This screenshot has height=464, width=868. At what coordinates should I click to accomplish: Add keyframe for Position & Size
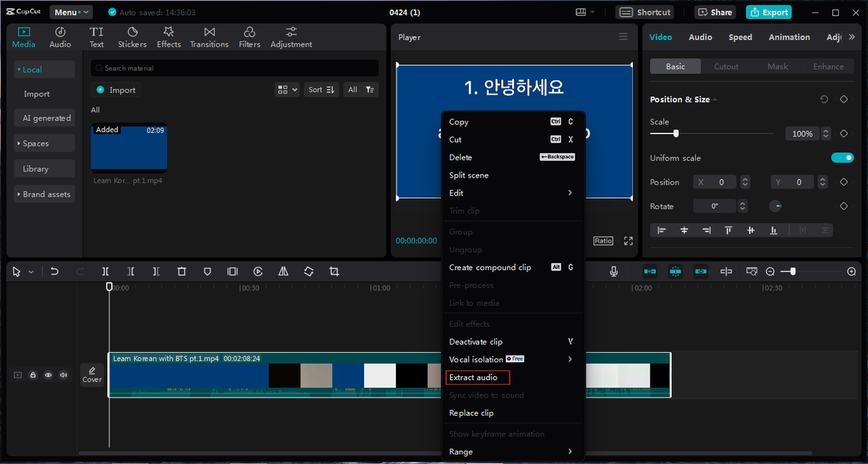pos(844,99)
